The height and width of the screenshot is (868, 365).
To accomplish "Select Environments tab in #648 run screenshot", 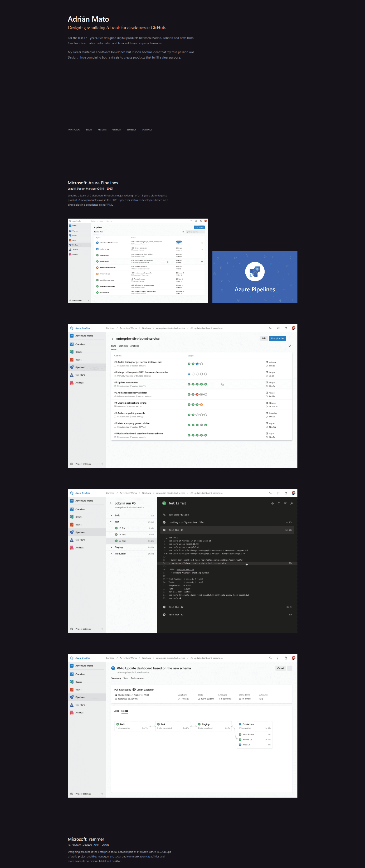I will coord(137,678).
